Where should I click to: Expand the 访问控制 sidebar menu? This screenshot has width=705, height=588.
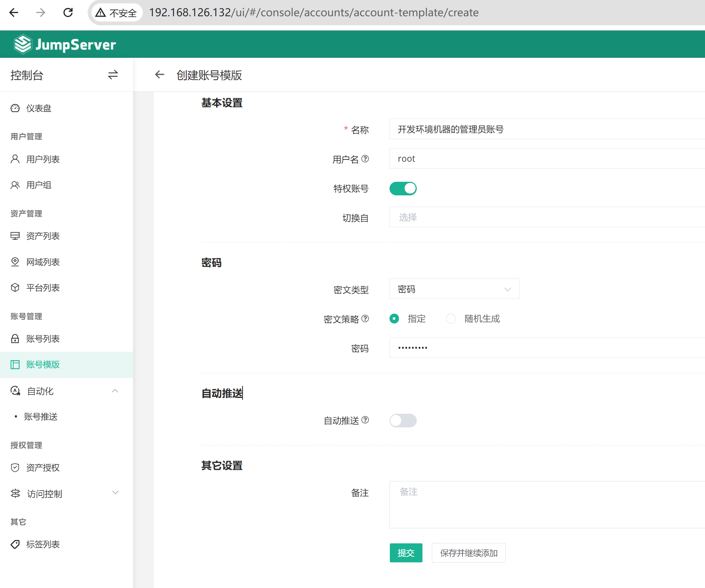(115, 493)
